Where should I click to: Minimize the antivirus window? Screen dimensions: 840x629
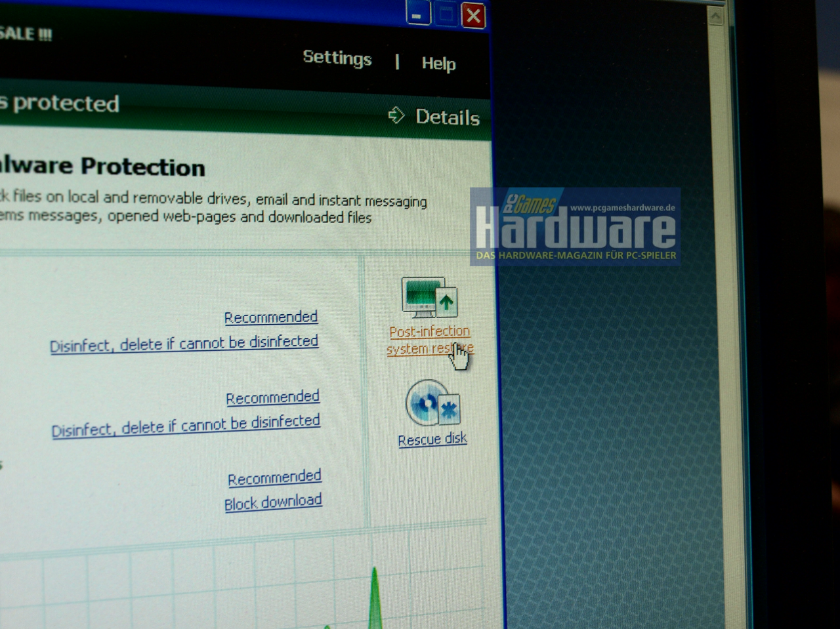coord(417,14)
